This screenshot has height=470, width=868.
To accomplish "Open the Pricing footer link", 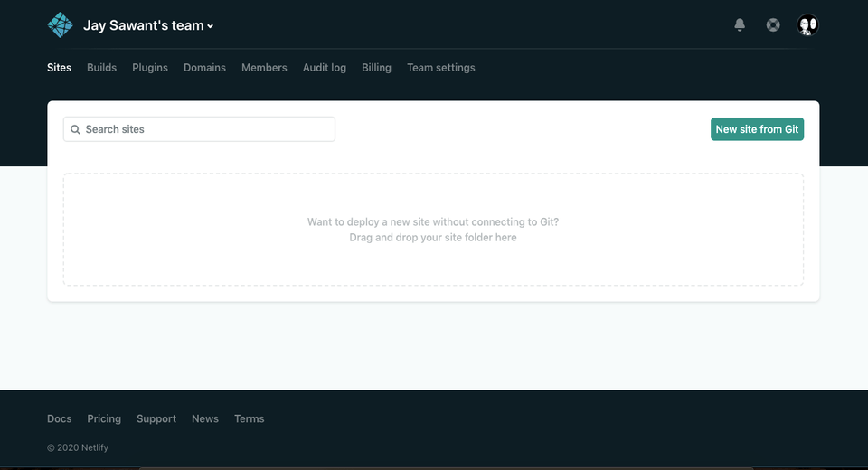I will tap(104, 419).
